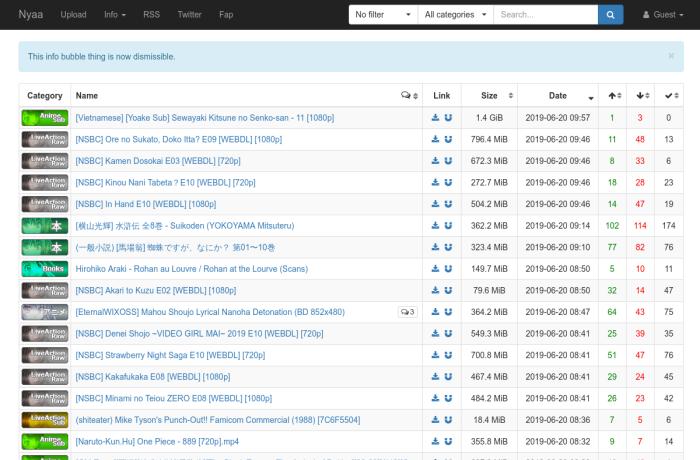Screen dimensions: 700x460
Task: Open Hirohiko Araki Rohan au Louvre link
Action: [x=192, y=269]
